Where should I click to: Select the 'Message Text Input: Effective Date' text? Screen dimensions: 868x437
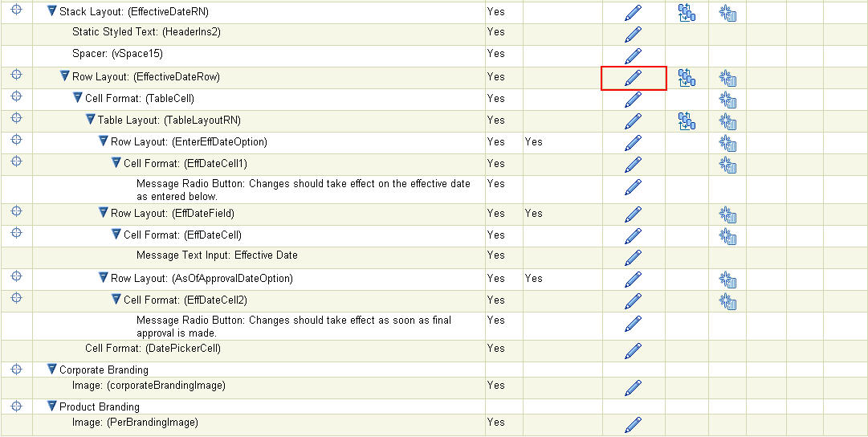click(217, 255)
